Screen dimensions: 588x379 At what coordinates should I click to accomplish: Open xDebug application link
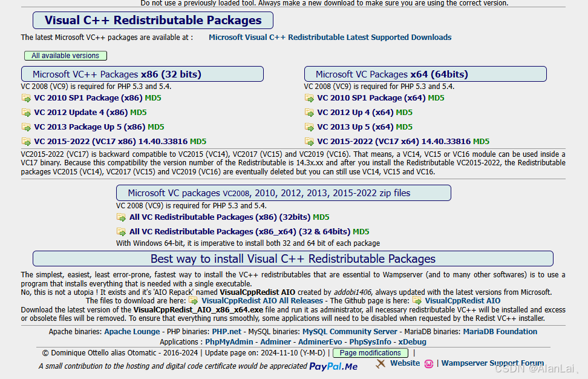(x=412, y=342)
